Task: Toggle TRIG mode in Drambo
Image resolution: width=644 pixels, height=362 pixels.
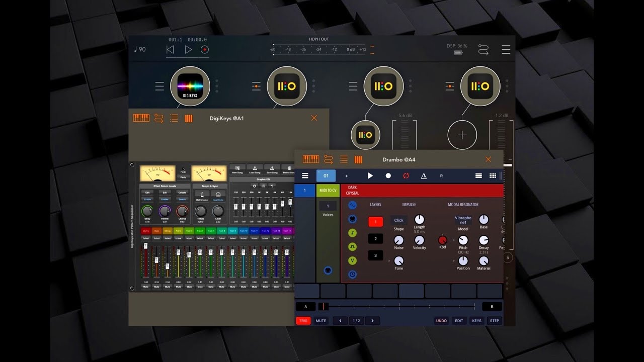Action: (303, 321)
